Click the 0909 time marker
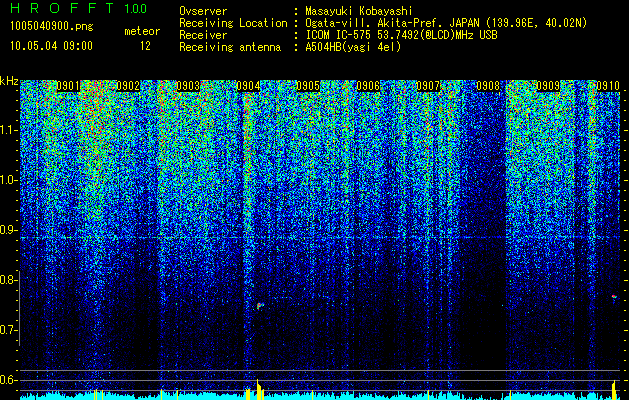This screenshot has height=400, width=629. pyautogui.click(x=548, y=86)
